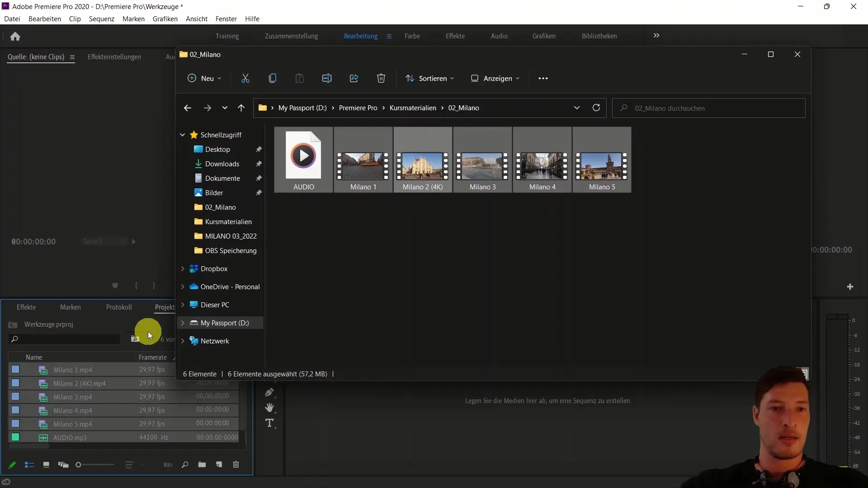Viewport: 868px width, 488px height.
Task: Open the Bearbeitung menu in menu bar
Action: point(45,19)
